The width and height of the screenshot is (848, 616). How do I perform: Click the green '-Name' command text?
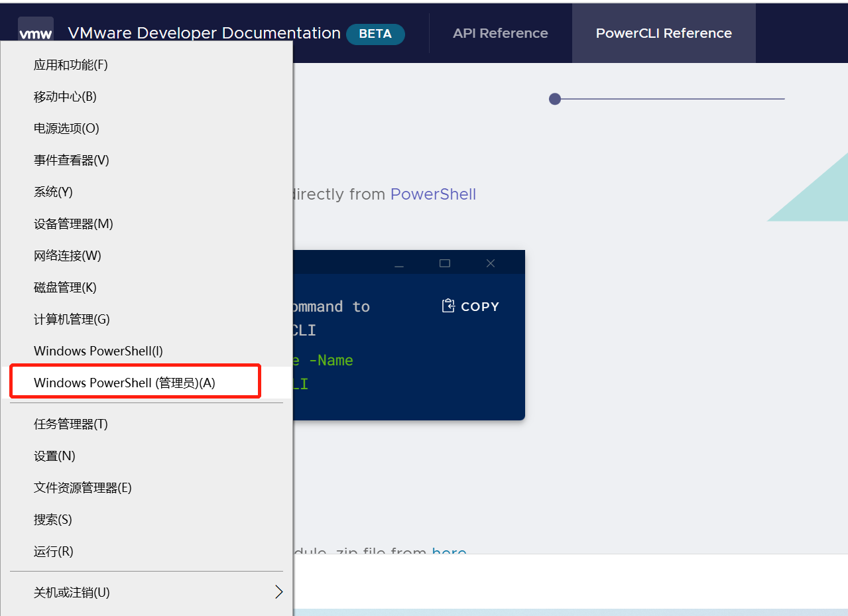pos(331,360)
